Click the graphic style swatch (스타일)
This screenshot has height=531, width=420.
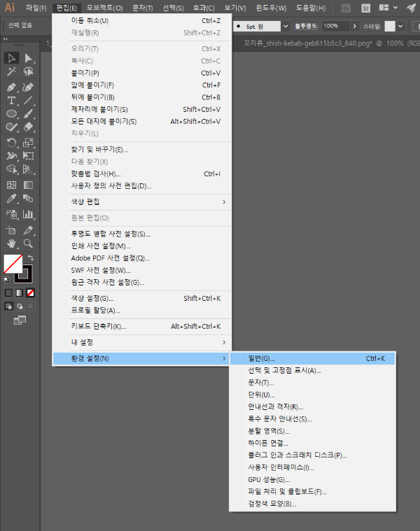click(x=390, y=26)
